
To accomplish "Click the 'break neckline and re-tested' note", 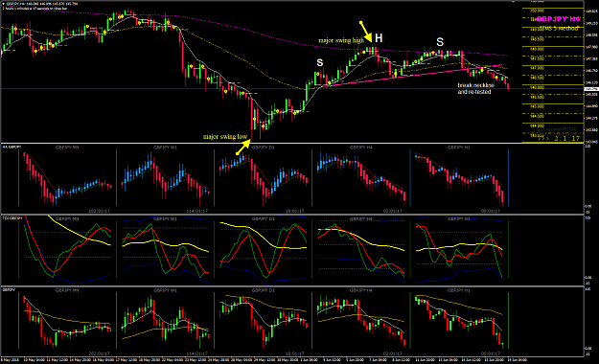I will tap(475, 89).
